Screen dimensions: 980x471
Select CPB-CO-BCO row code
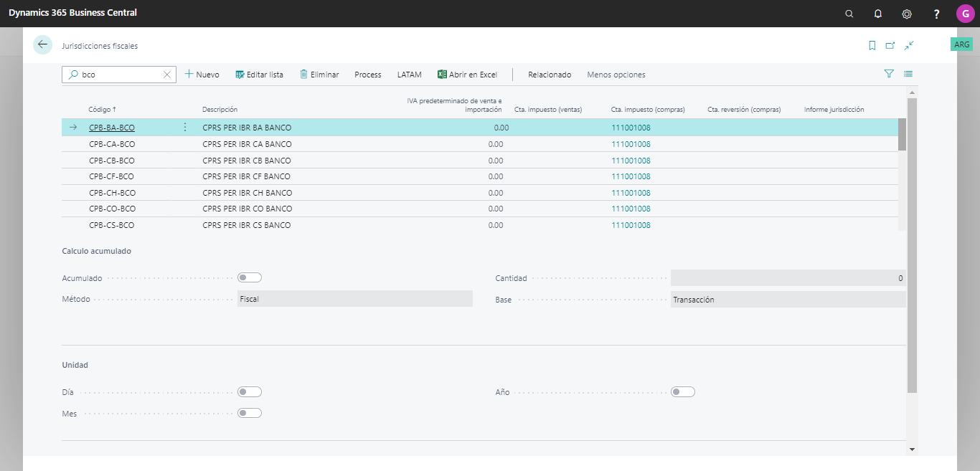pos(112,209)
